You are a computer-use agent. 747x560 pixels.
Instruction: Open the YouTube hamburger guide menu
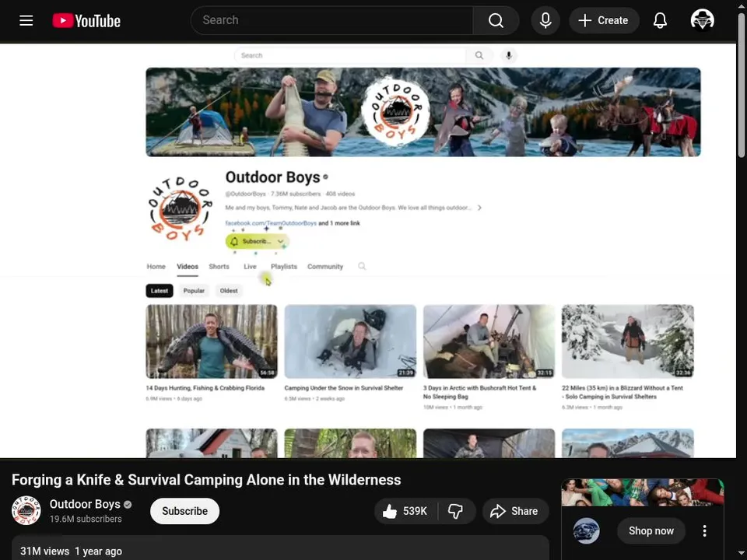coord(26,20)
